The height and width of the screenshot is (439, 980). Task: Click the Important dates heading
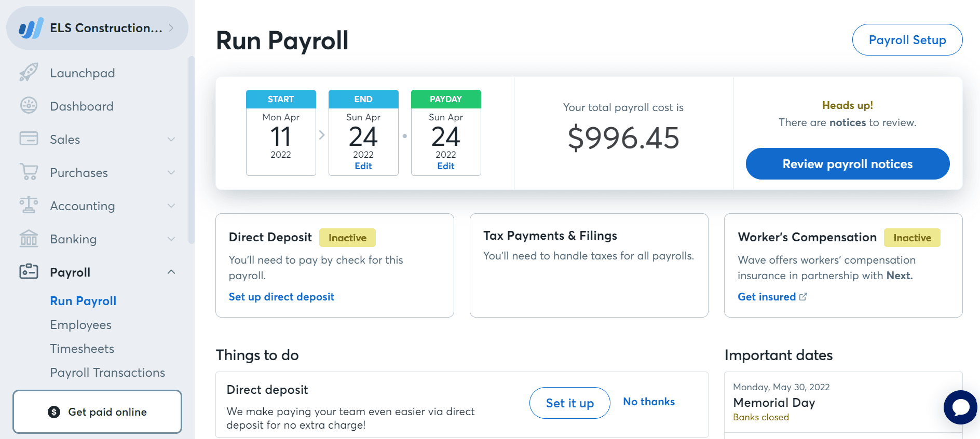(779, 355)
